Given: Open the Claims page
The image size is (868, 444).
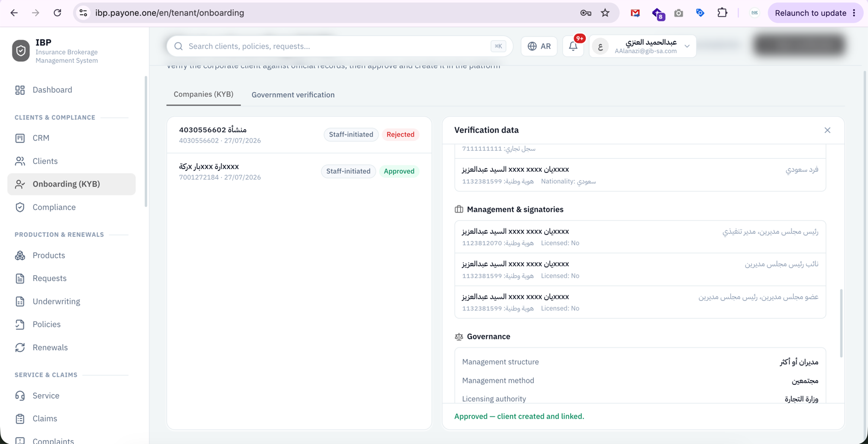Looking at the screenshot, I should tap(72, 419).
